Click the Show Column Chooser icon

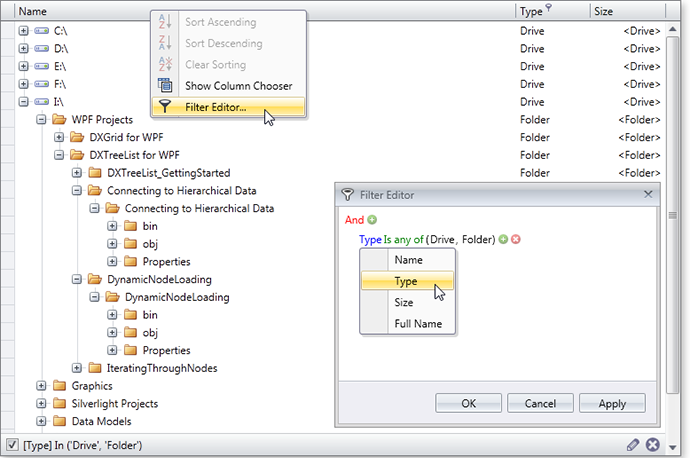[x=165, y=86]
